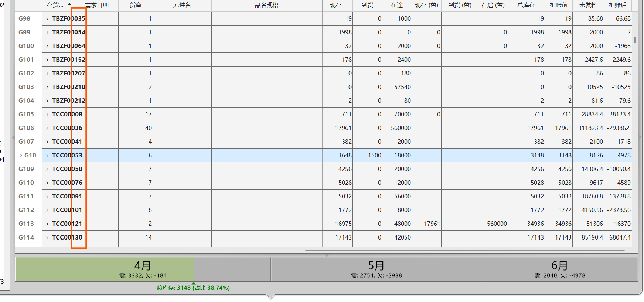Image resolution: width=644 pixels, height=302 pixels.
Task: Expand the TCC00008 item row
Action: (x=47, y=114)
